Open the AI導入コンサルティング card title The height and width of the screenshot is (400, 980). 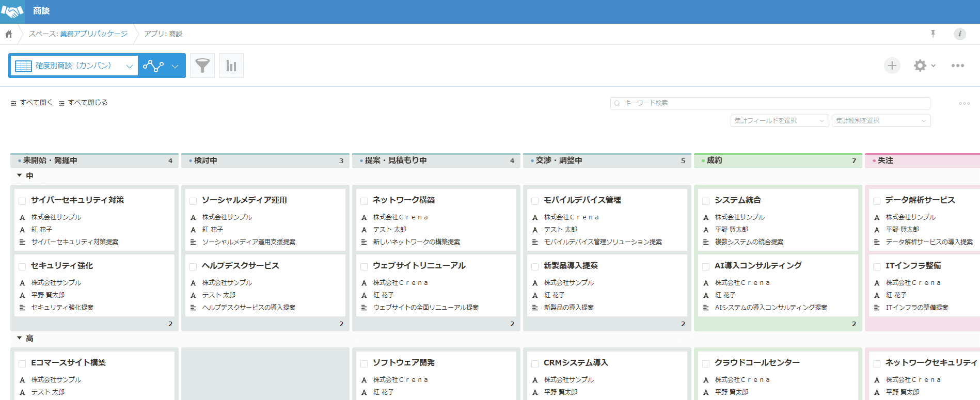(x=758, y=266)
